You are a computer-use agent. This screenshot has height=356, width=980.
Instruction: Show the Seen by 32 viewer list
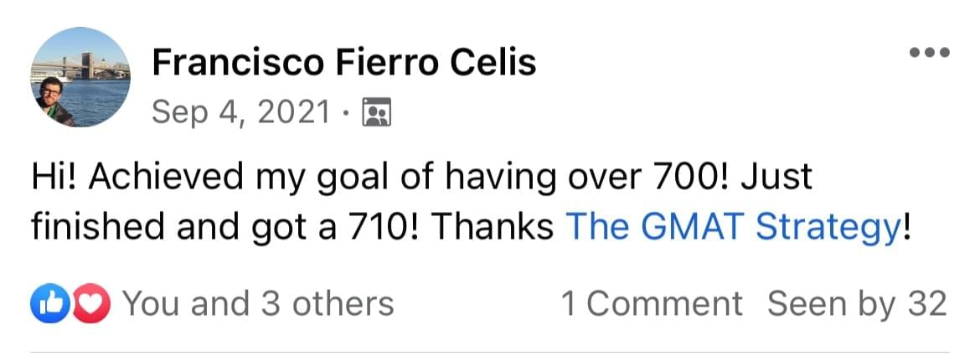point(856,303)
